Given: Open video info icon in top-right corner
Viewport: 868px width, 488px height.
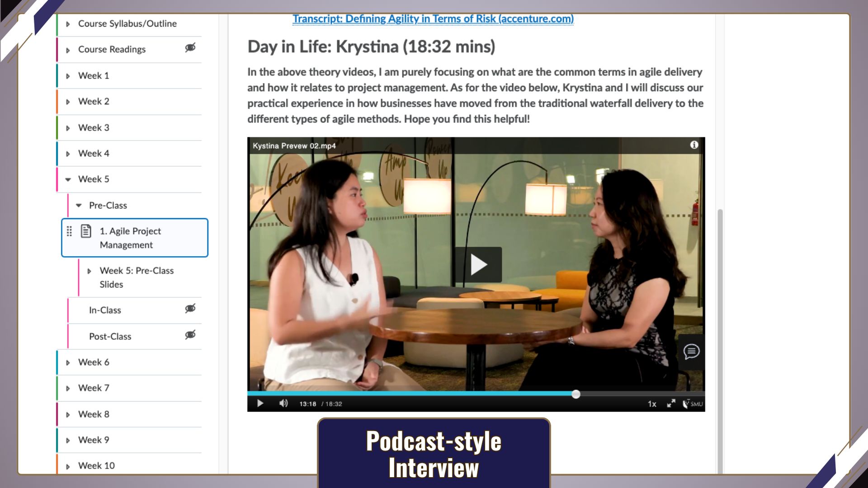Looking at the screenshot, I should pos(694,145).
